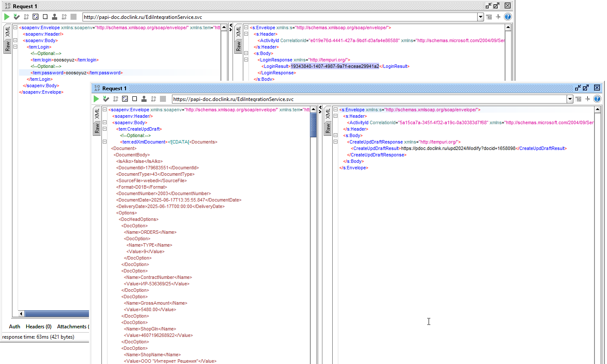Open Headers (0) tab in Login window

click(39, 327)
